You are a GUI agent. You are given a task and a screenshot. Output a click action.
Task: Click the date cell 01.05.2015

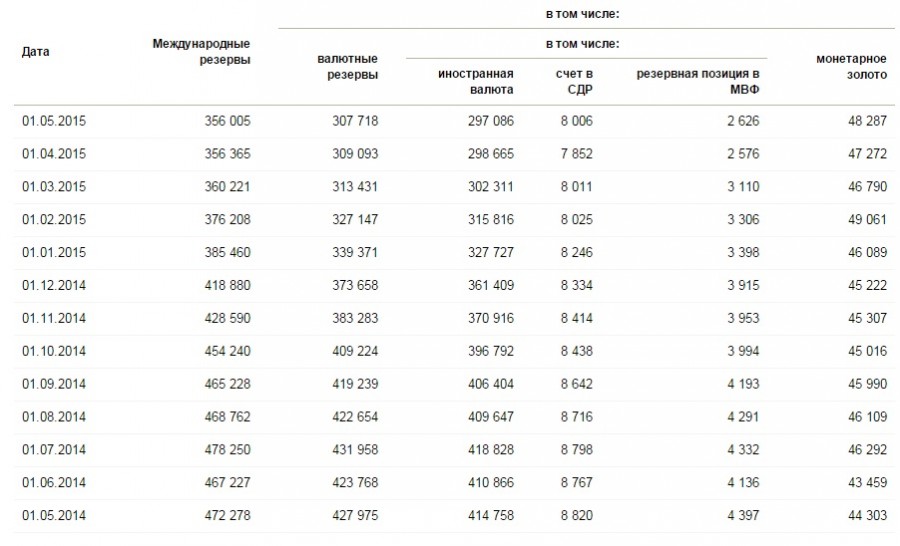click(x=54, y=120)
